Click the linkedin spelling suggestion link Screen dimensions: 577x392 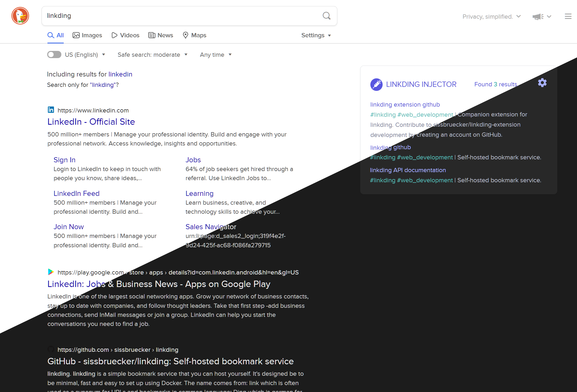tap(120, 74)
